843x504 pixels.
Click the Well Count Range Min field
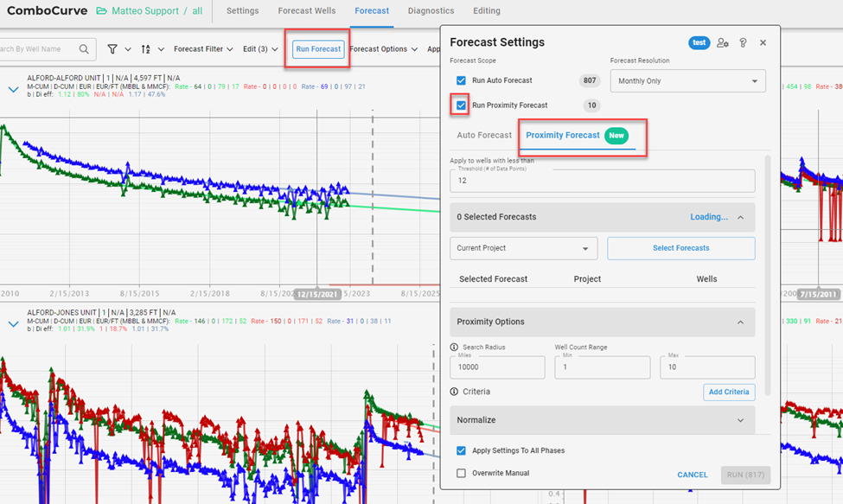pos(602,367)
